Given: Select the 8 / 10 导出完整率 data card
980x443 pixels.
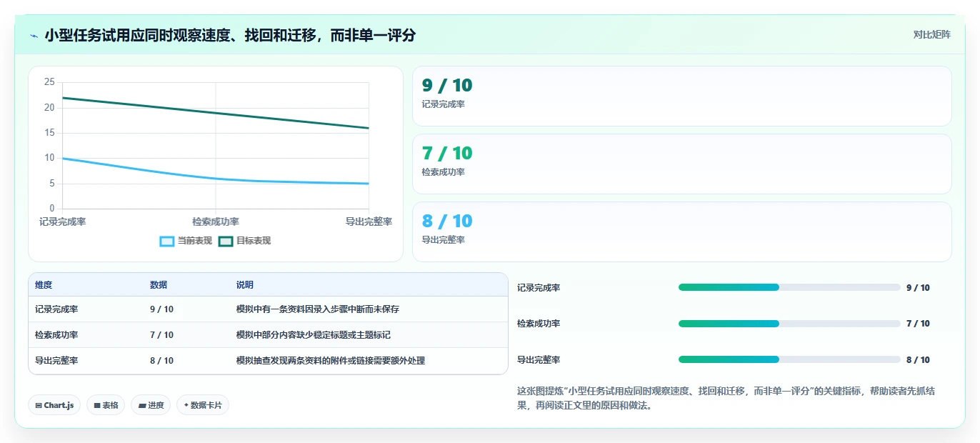Looking at the screenshot, I should tap(682, 232).
